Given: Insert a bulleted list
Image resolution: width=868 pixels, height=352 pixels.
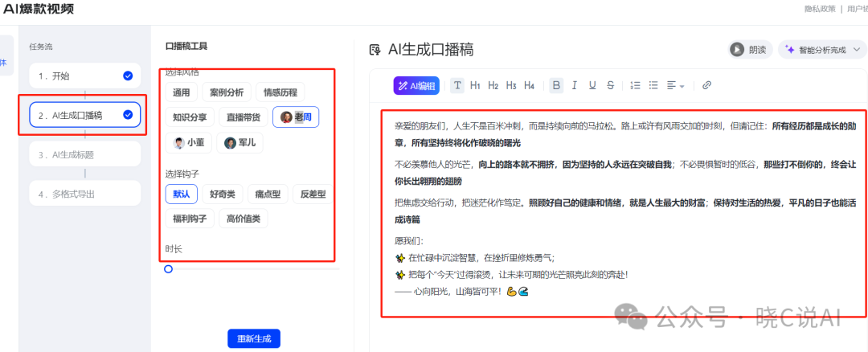Looking at the screenshot, I should point(653,85).
